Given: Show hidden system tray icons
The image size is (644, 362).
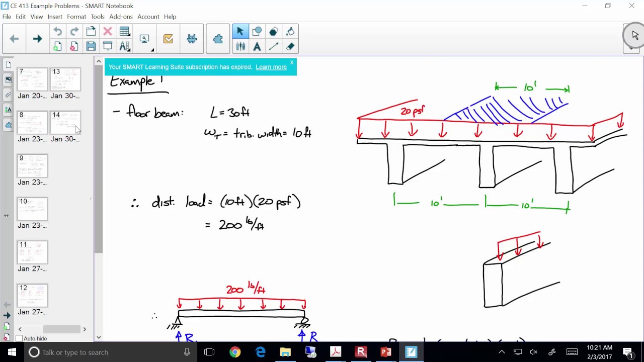Looking at the screenshot, I should pyautogui.click(x=502, y=352).
